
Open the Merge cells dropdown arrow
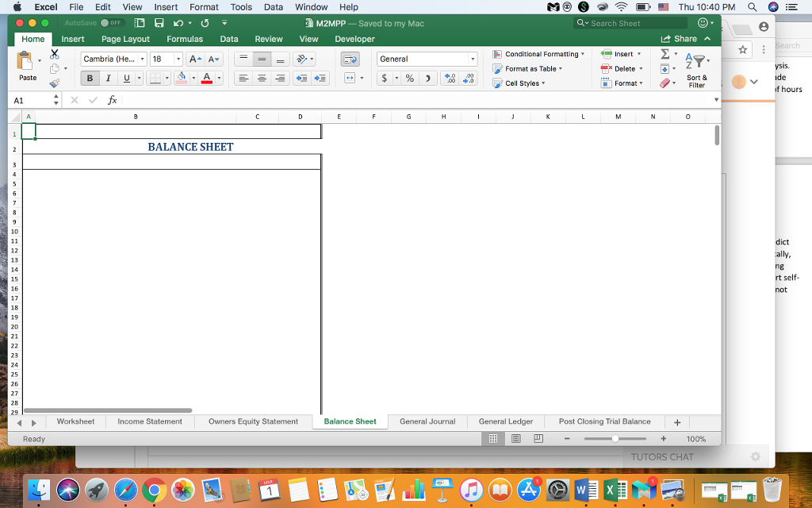(362, 79)
